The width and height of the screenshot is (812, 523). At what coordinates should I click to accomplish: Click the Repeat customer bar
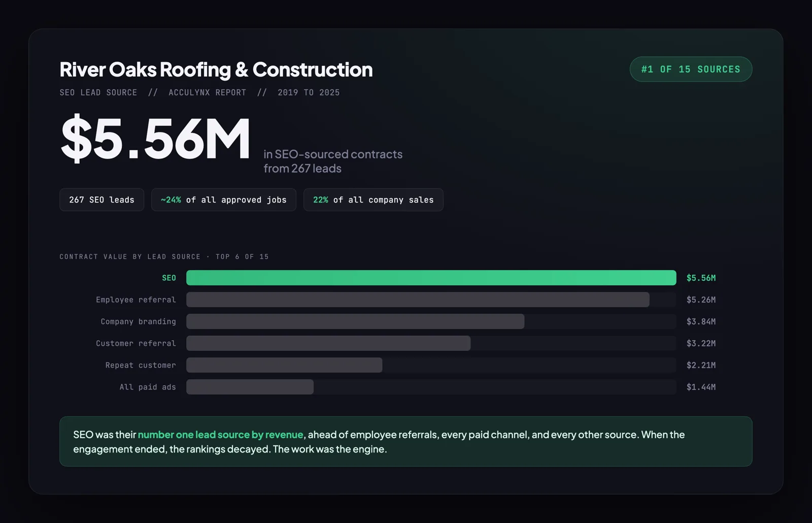coord(284,365)
